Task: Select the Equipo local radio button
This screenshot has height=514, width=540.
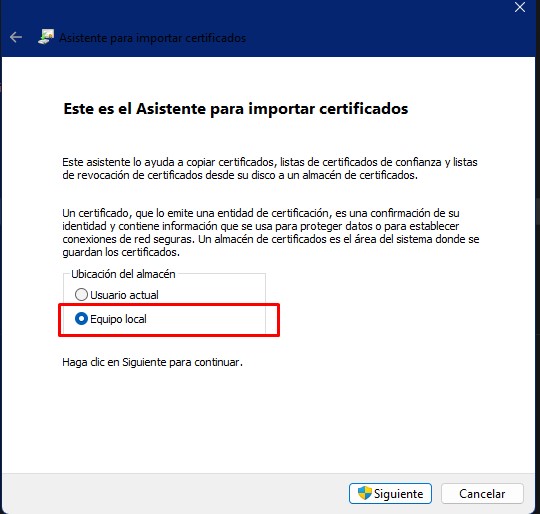Action: [x=81, y=319]
